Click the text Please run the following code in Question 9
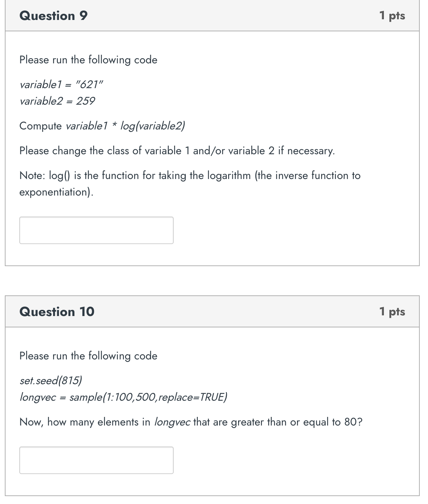 pos(88,60)
